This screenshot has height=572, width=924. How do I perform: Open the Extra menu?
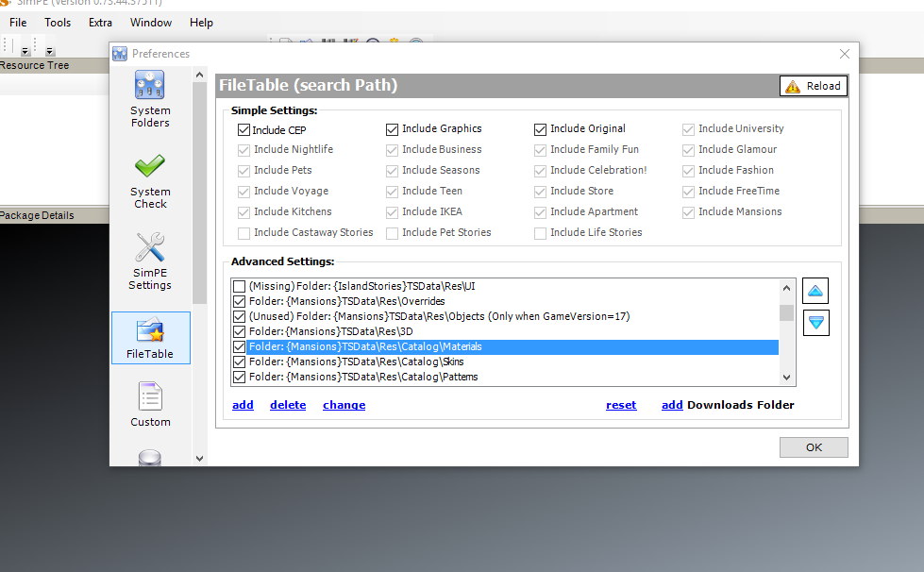[100, 23]
